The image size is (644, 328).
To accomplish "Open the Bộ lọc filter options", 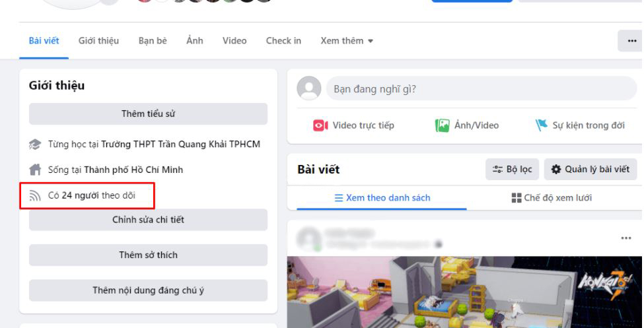I will [x=512, y=169].
